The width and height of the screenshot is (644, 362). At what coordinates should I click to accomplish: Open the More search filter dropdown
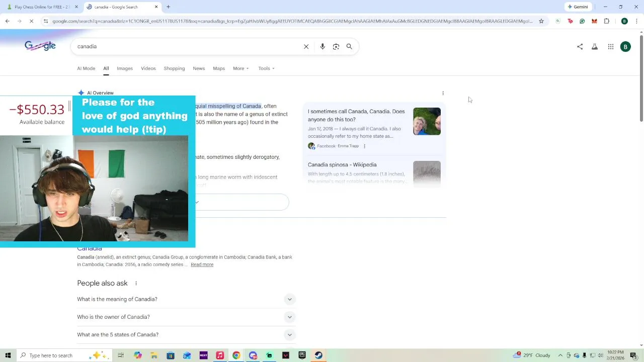pos(241,68)
